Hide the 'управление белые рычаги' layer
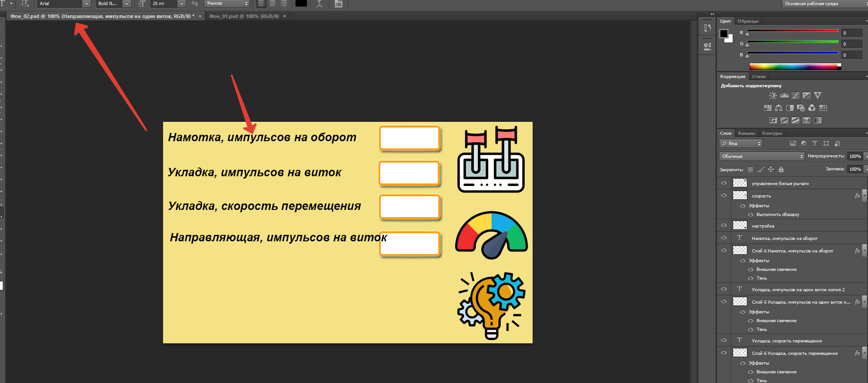This screenshot has height=383, width=868. click(x=724, y=183)
